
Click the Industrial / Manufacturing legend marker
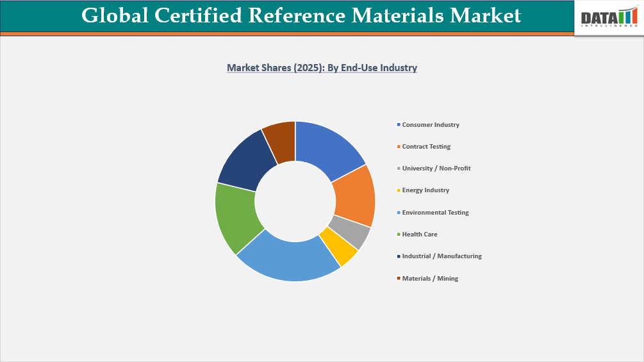pos(399,256)
